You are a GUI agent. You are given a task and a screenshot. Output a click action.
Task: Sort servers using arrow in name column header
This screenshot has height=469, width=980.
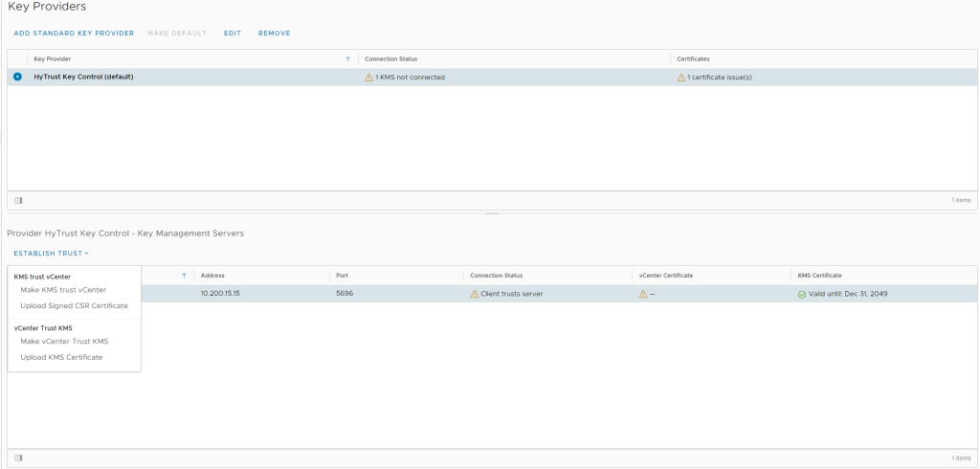coord(183,276)
